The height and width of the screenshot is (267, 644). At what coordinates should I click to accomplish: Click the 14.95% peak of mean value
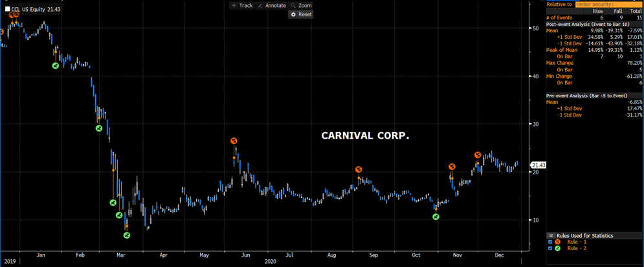(x=595, y=50)
